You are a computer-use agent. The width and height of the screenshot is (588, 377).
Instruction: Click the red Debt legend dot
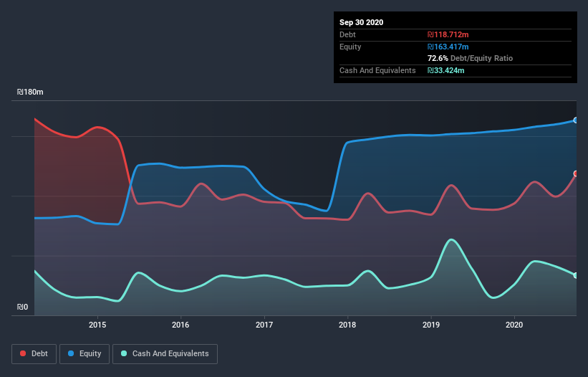(x=23, y=353)
